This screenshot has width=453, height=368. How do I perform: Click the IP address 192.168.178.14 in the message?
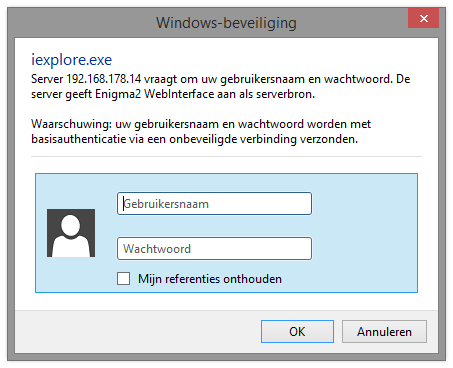pos(104,79)
